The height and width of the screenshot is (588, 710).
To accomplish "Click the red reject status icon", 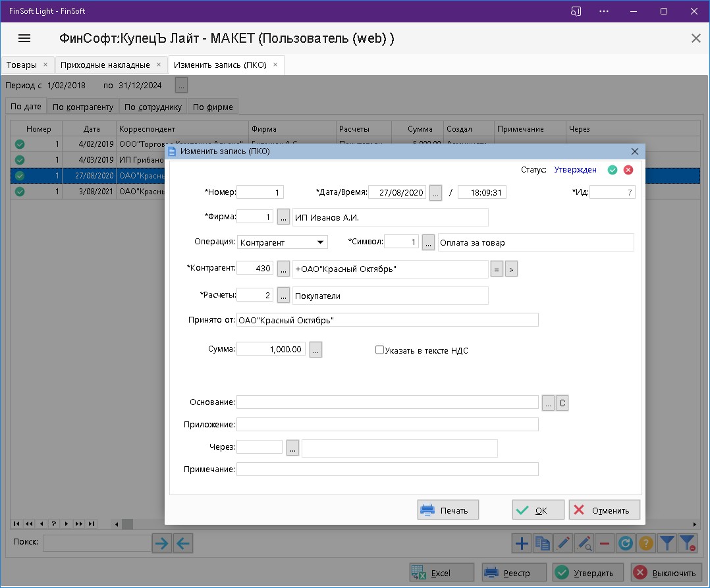I will (628, 170).
